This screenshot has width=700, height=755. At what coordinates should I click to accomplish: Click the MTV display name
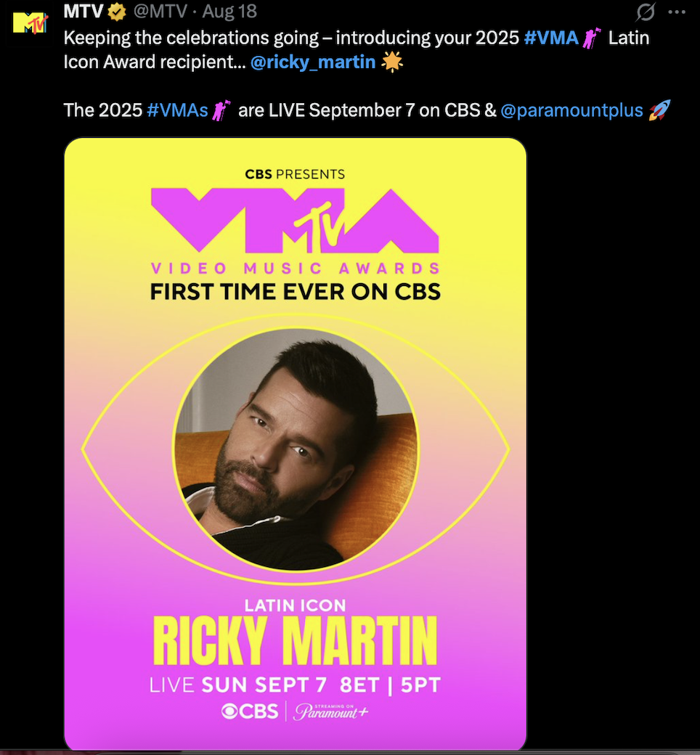pos(80,11)
